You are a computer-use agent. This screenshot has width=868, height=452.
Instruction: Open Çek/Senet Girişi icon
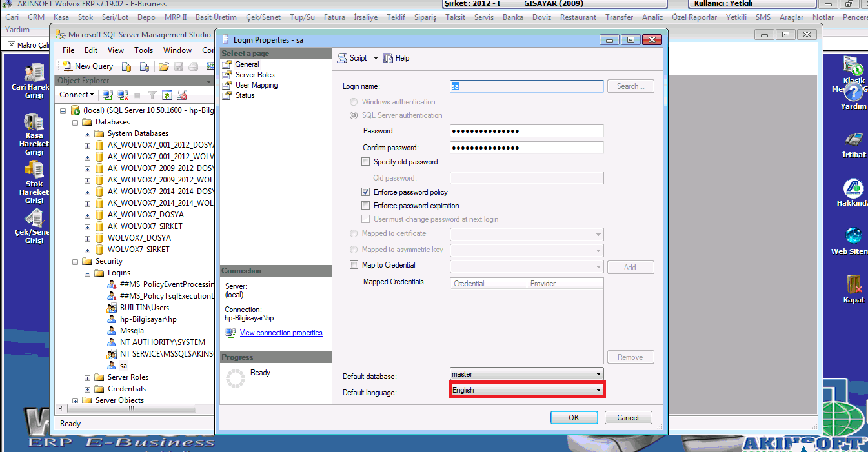tap(34, 218)
